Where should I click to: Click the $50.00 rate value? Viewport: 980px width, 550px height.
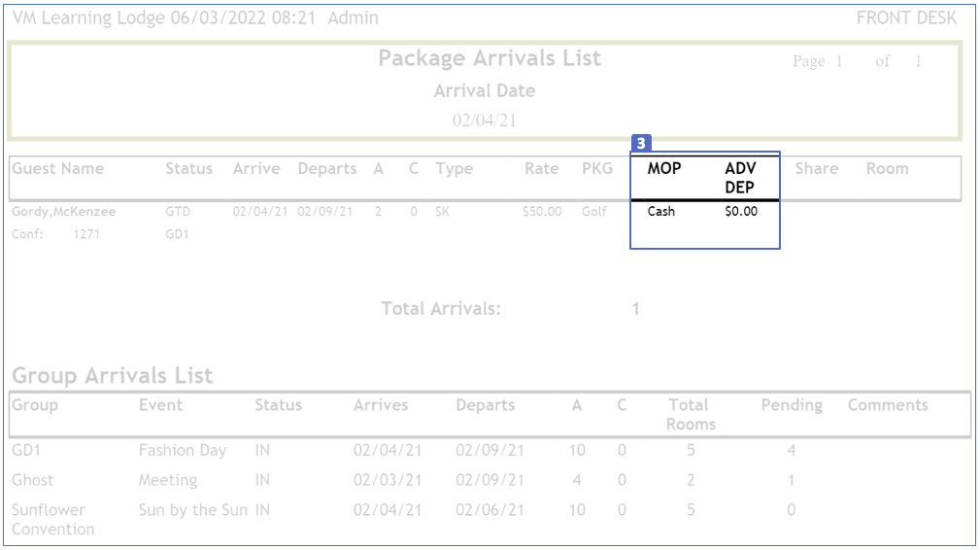coord(541,211)
